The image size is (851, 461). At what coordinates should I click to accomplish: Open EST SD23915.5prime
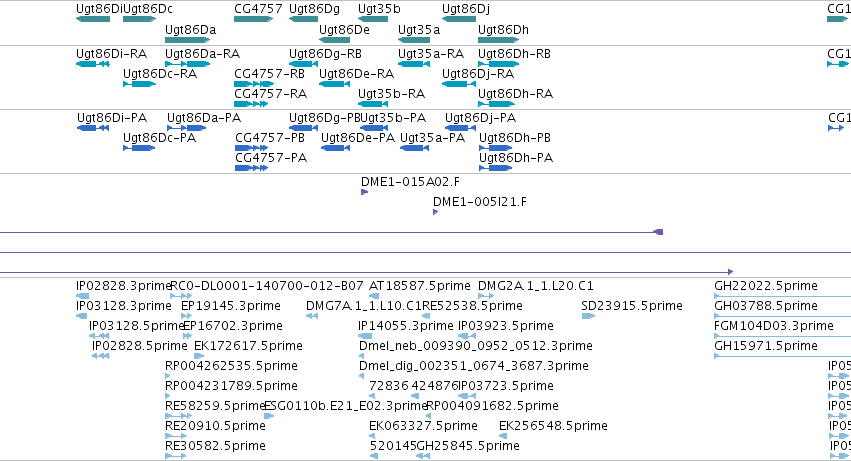[632, 306]
